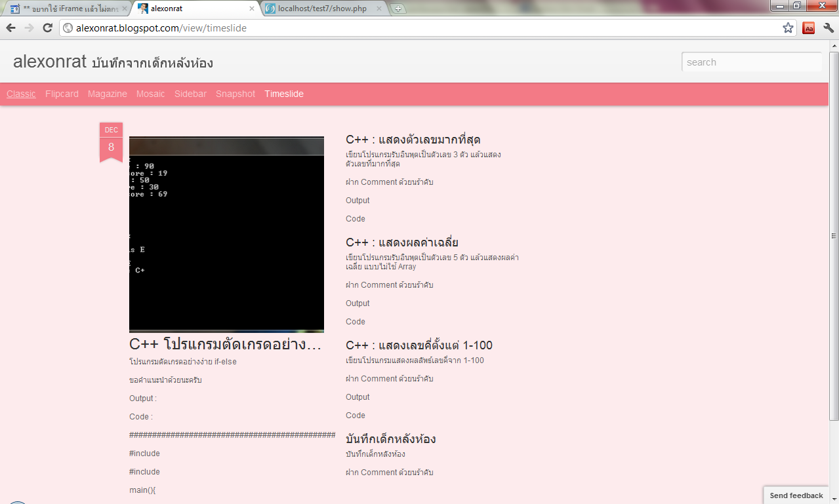Switch to Mosaic view
Viewport: 839px width, 504px height.
151,94
